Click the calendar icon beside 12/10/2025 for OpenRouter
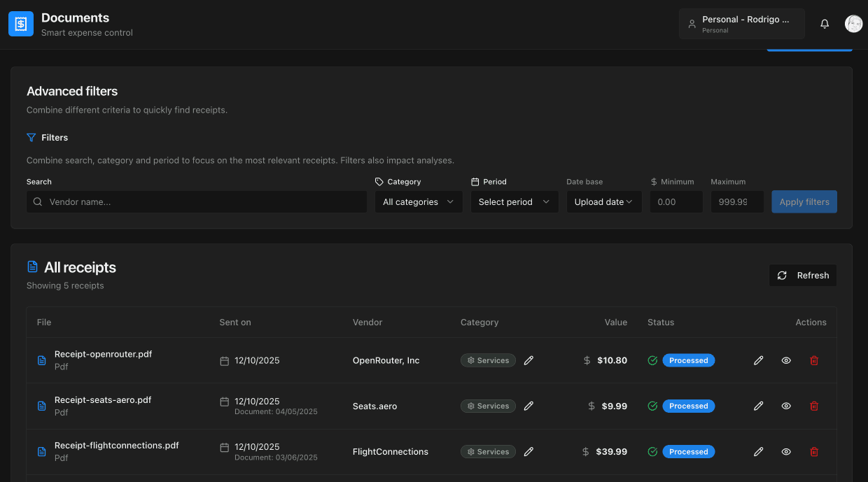This screenshot has height=482, width=868. pyautogui.click(x=224, y=360)
